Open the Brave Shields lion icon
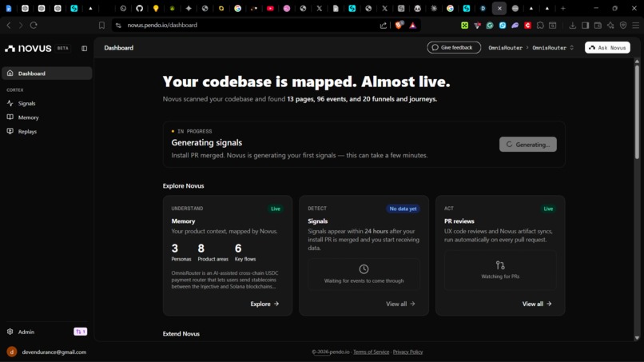644x362 pixels. pyautogui.click(x=399, y=25)
